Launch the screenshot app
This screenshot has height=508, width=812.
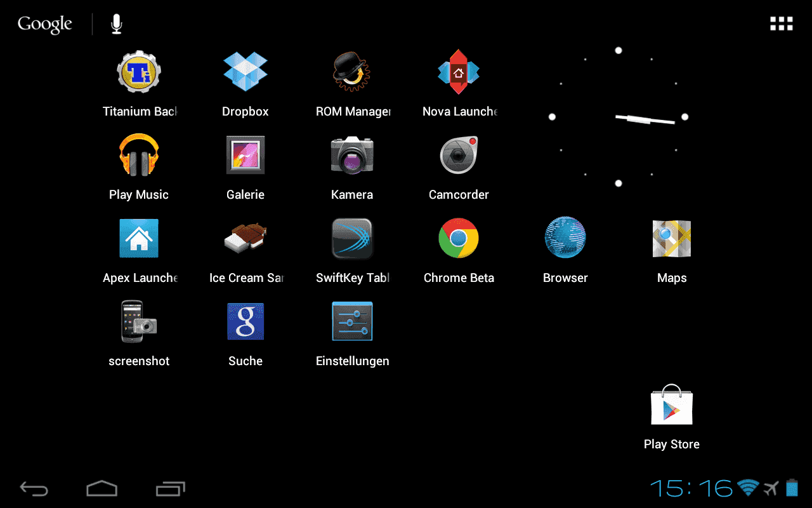click(x=139, y=321)
